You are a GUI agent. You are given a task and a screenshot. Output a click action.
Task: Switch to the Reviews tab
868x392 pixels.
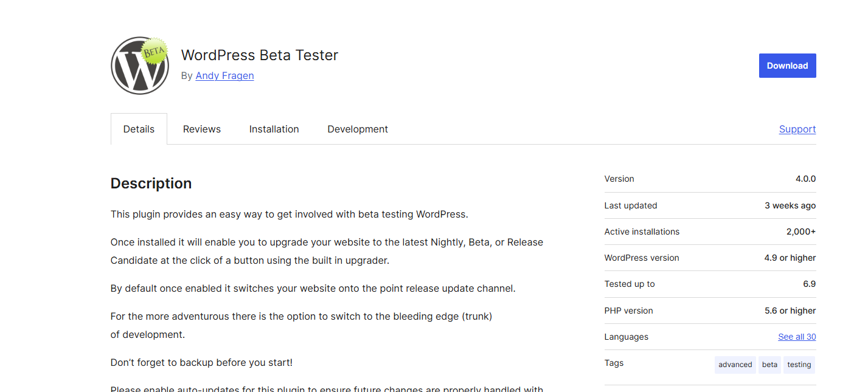click(202, 129)
